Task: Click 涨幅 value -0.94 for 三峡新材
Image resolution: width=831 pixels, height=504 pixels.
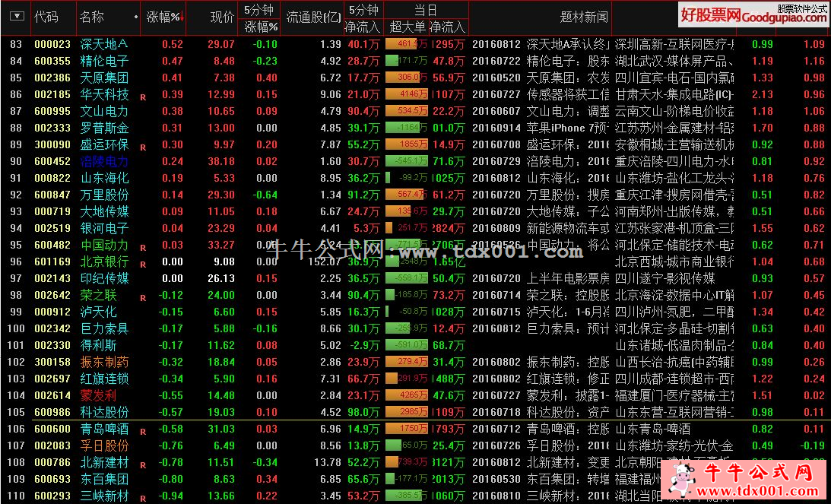Action: (170, 496)
